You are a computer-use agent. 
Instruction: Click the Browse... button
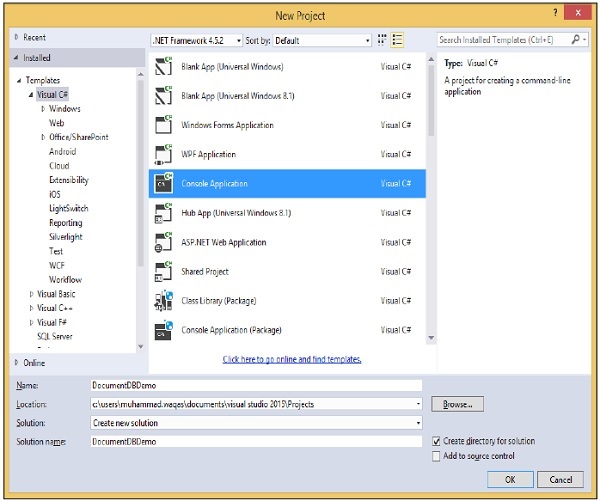pos(458,404)
